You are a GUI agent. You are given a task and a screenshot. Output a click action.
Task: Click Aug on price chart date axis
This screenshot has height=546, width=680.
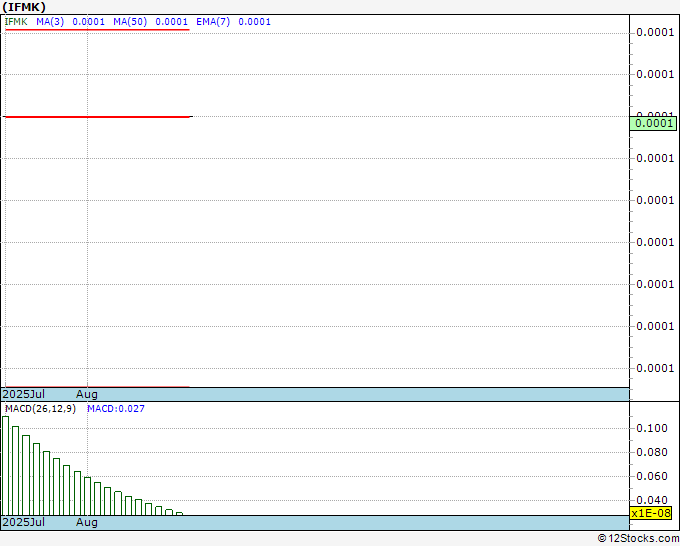pyautogui.click(x=87, y=394)
